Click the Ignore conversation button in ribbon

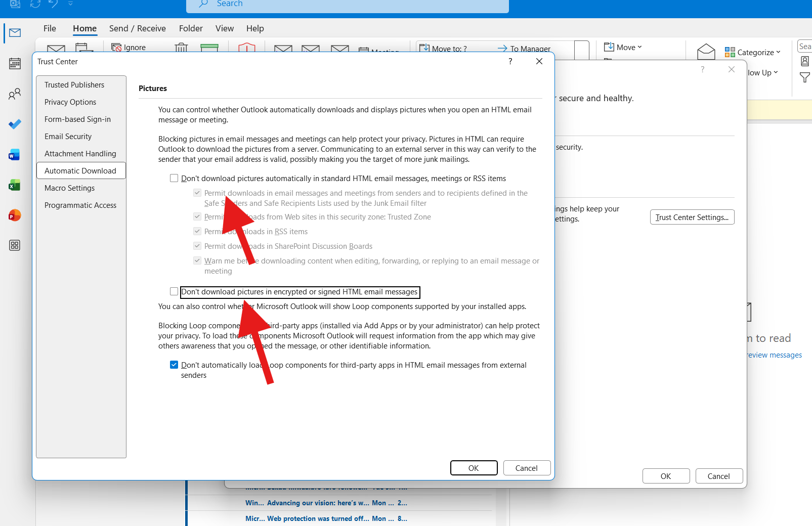129,47
